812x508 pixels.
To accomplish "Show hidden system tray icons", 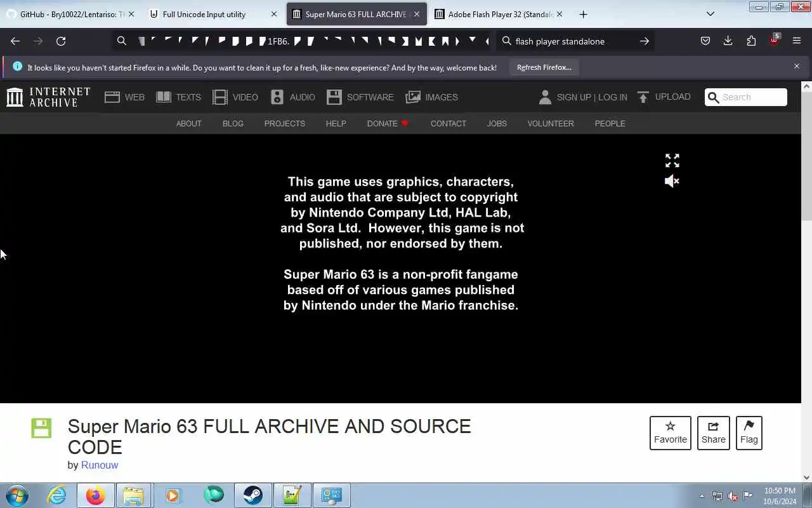I will pyautogui.click(x=702, y=496).
